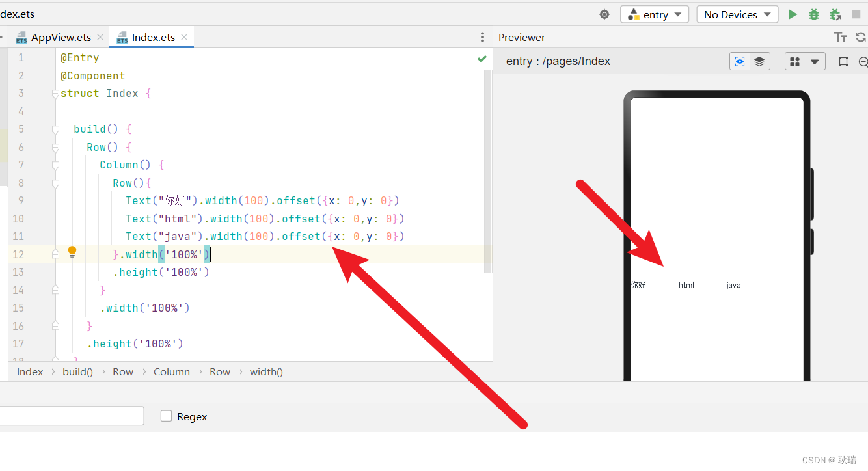Open the editor tabs kebab menu
This screenshot has height=471, width=868.
pos(482,37)
